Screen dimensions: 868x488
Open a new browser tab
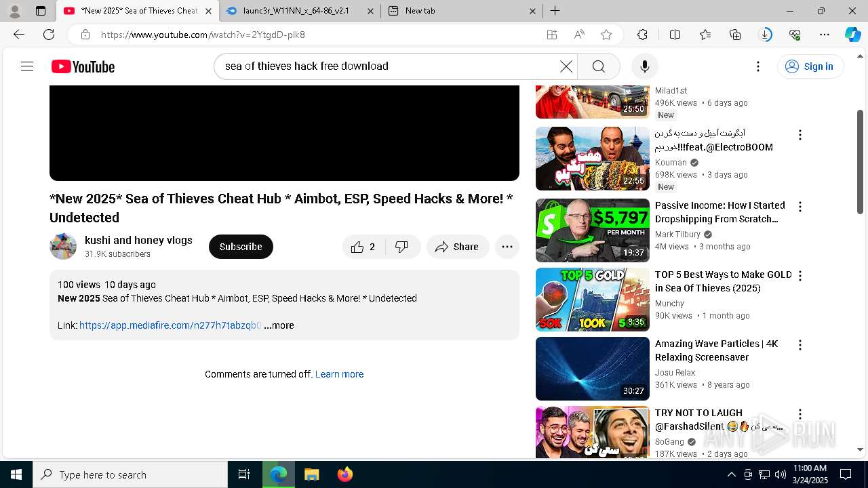(x=555, y=11)
